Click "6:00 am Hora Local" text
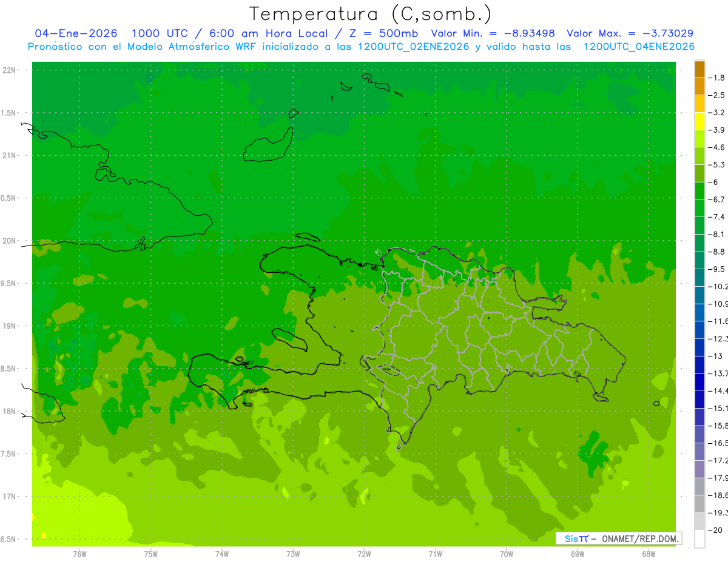Viewport: 728px width, 562px height. tap(269, 33)
